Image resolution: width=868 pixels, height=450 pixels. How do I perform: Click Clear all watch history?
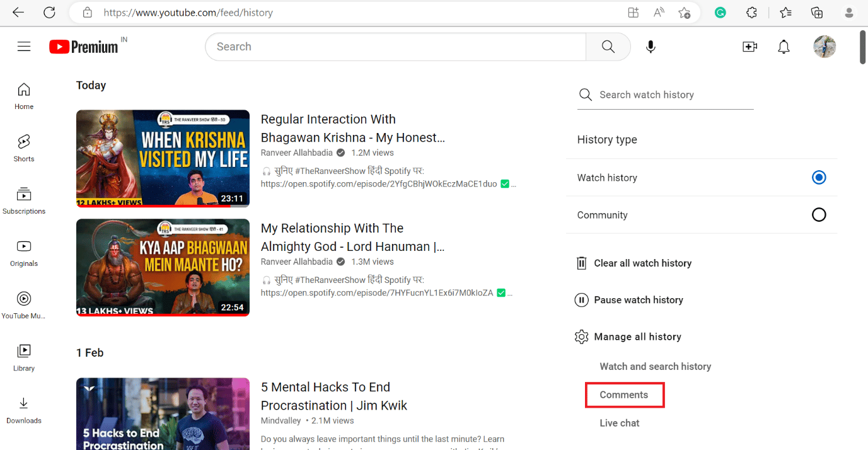pos(642,263)
